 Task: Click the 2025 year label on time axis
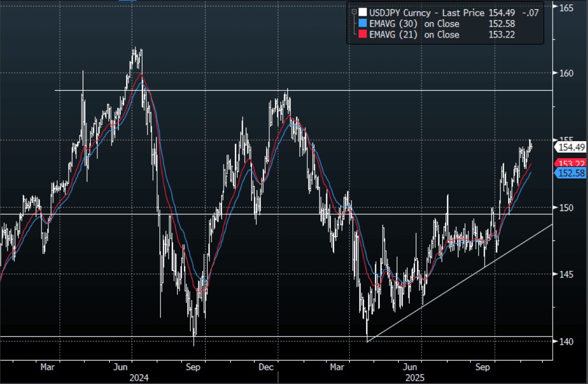click(x=416, y=377)
